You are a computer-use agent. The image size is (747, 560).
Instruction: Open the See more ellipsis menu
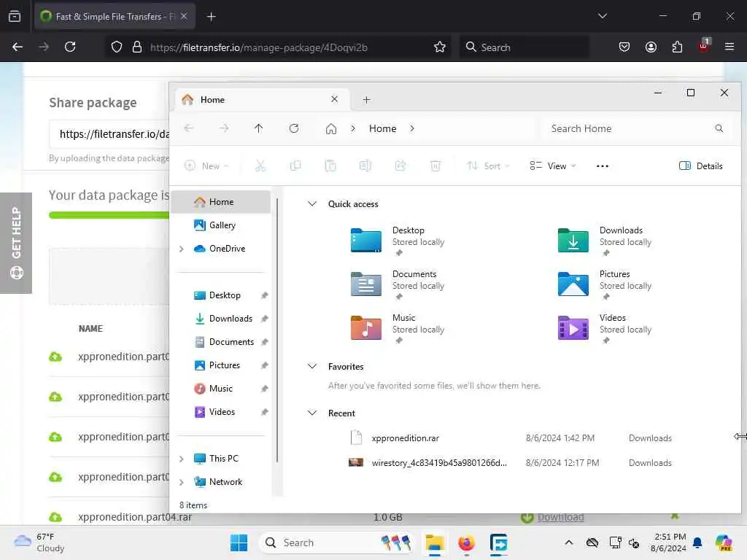coord(602,166)
